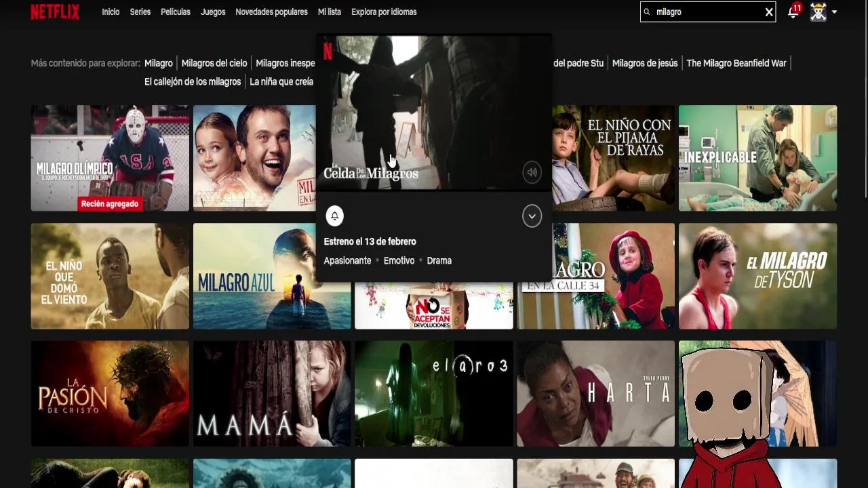Screen dimensions: 868x488
Task: Open El niño que domó el viento
Action: (110, 276)
